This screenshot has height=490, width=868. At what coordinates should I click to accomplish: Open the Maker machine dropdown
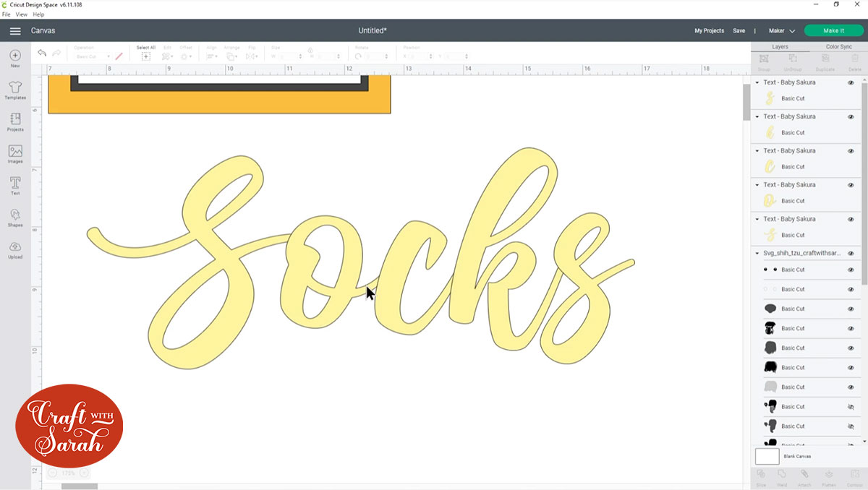[x=781, y=30]
